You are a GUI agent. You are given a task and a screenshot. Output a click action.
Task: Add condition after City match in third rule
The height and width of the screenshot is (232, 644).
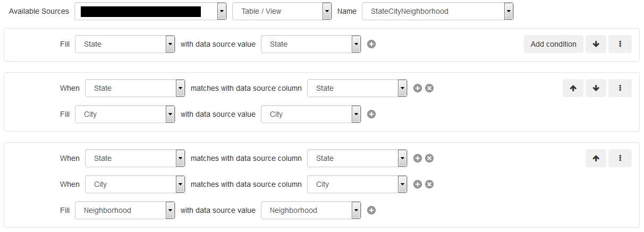coord(418,184)
